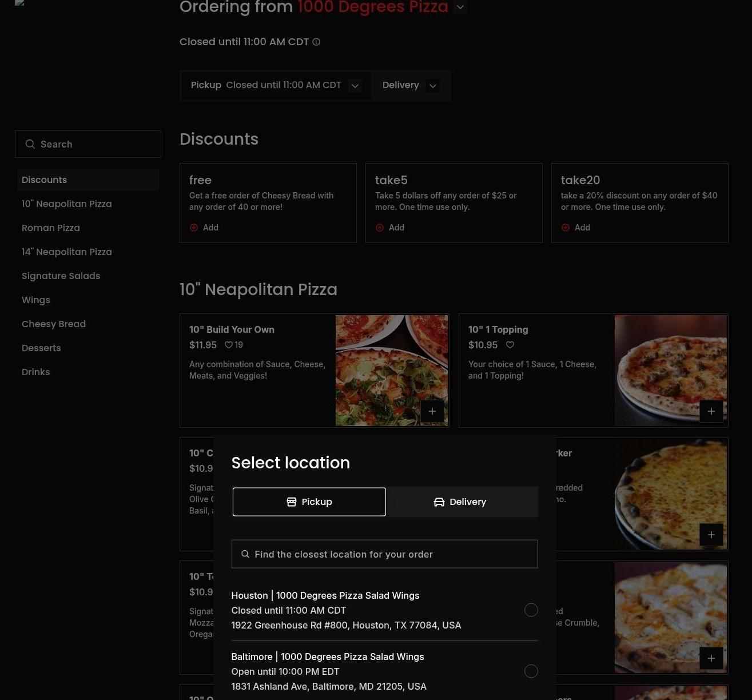Go to Roman Pizza menu category

[x=51, y=228]
